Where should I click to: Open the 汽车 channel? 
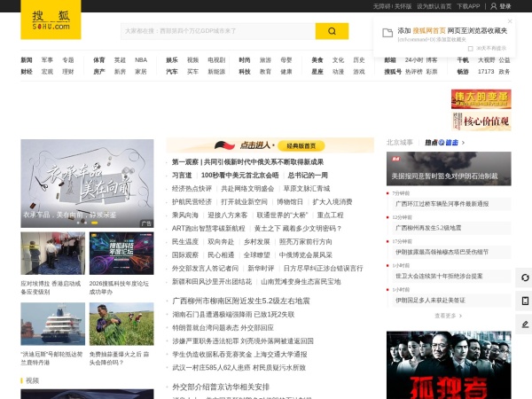(172, 72)
